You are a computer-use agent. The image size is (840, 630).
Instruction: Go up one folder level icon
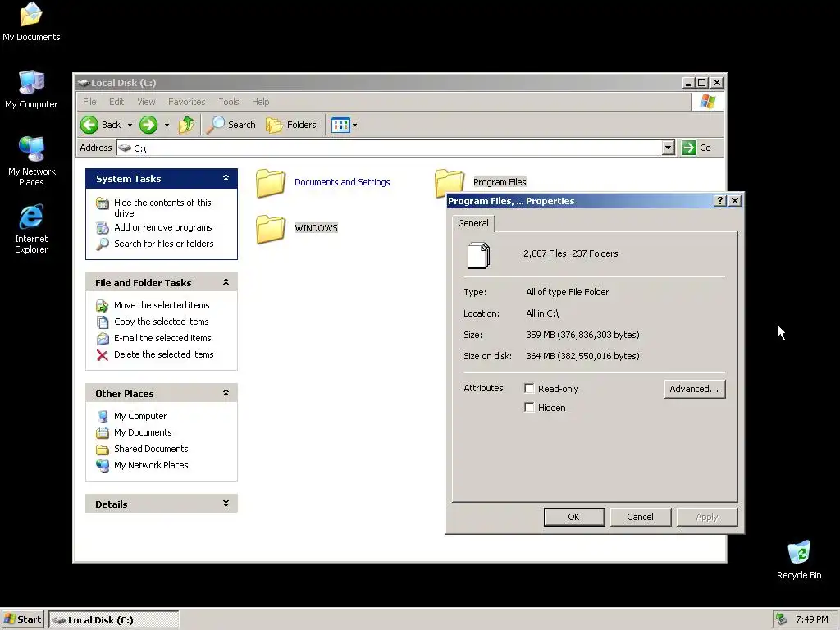[186, 125]
